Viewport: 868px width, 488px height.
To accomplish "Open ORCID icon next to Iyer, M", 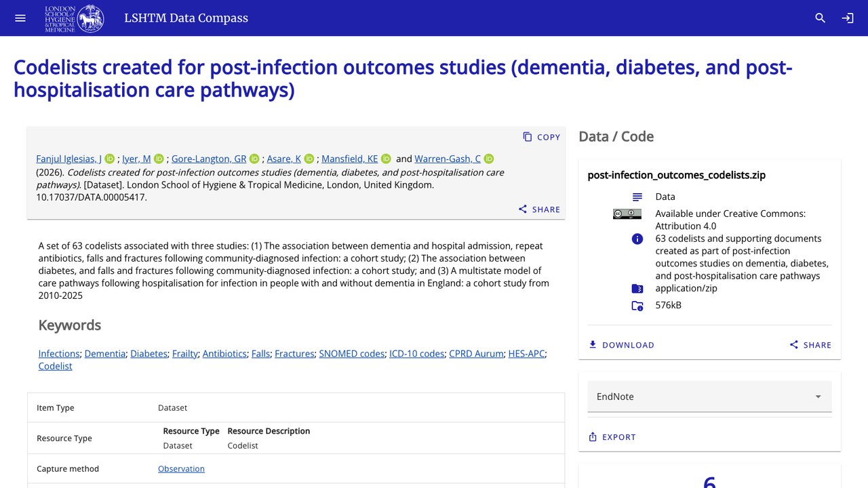I will tap(159, 159).
